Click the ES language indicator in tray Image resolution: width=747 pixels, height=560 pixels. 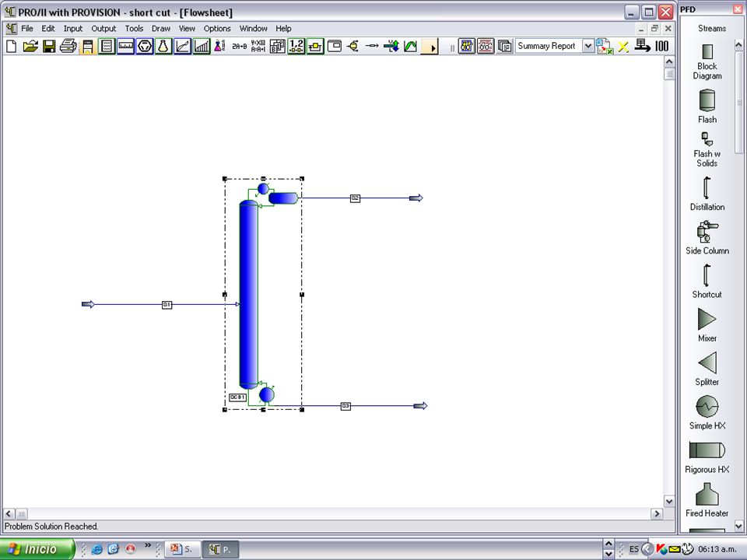[x=633, y=549]
